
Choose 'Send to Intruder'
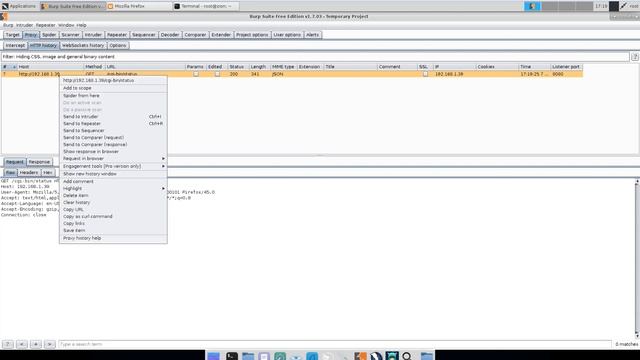(x=113, y=116)
